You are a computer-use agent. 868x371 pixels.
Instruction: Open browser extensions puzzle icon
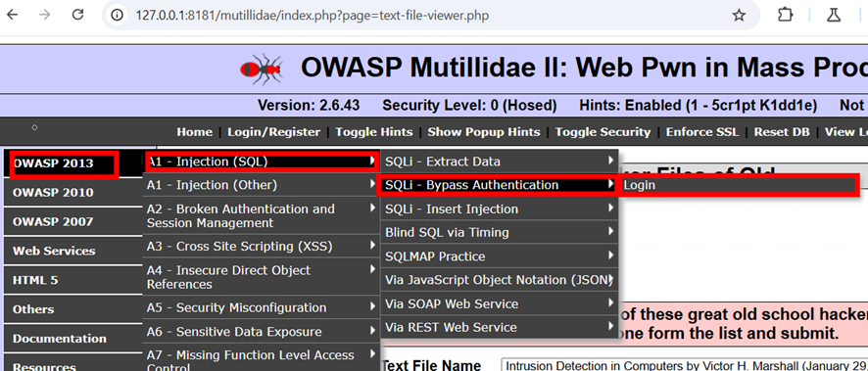786,15
